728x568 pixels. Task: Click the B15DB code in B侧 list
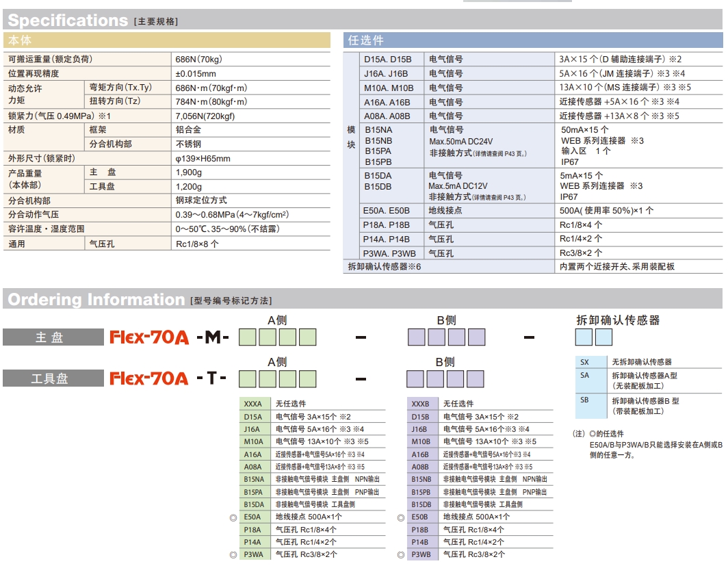pyautogui.click(x=421, y=504)
